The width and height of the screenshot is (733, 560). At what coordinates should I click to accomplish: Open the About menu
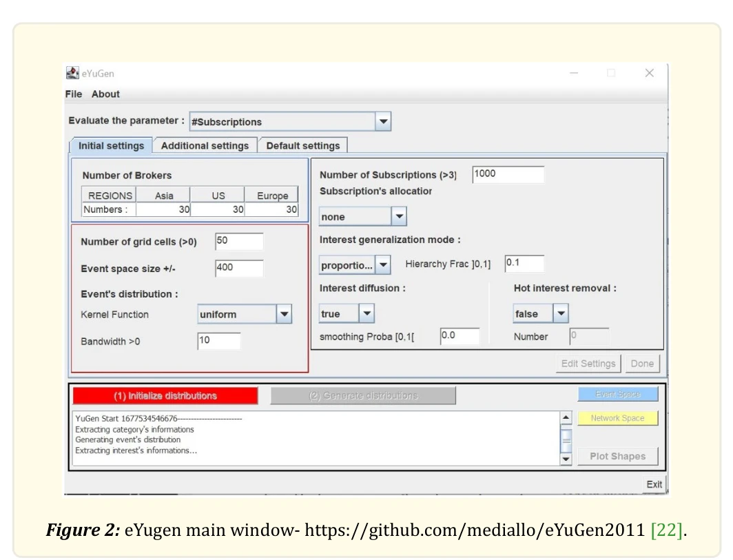105,94
